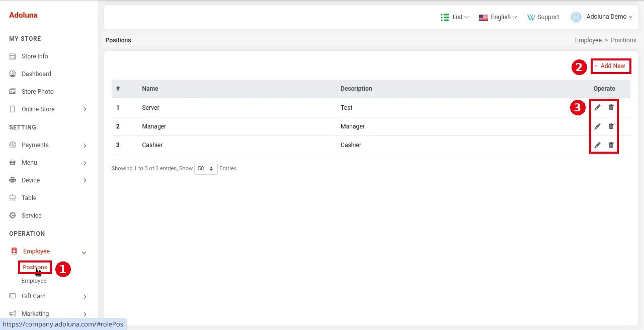Delete the Cashier position using trash icon
This screenshot has width=644, height=330.
coord(611,145)
